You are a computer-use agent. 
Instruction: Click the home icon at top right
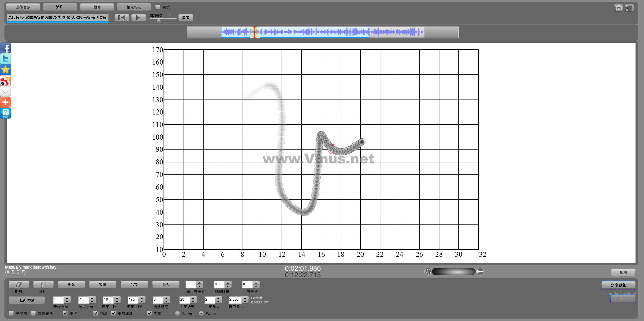coord(618,7)
